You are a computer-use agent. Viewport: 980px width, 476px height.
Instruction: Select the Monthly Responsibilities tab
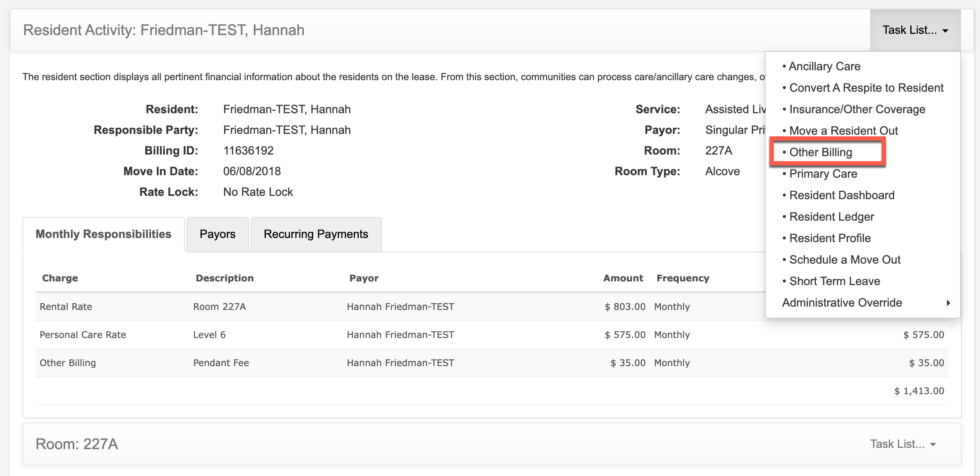click(x=103, y=234)
